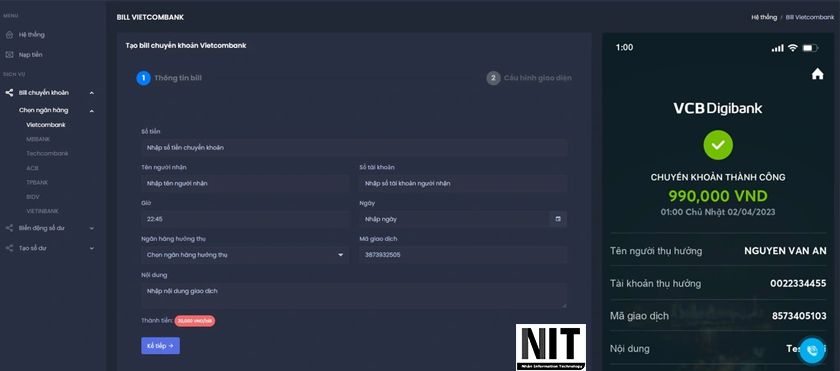
Task: Focus the Tên người nhận input field
Action: [245, 183]
